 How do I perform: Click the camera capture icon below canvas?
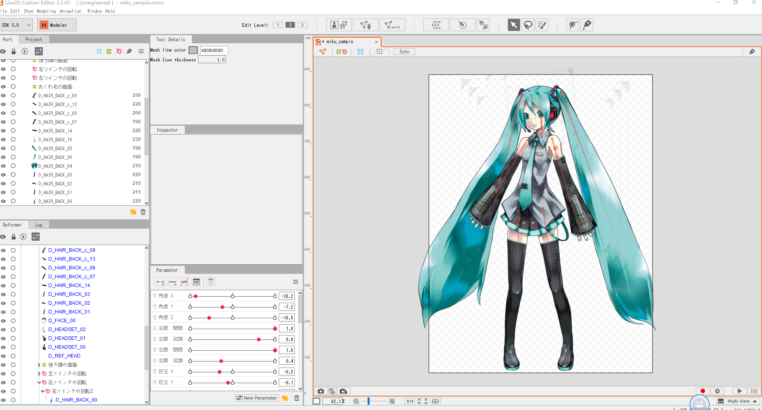321,391
